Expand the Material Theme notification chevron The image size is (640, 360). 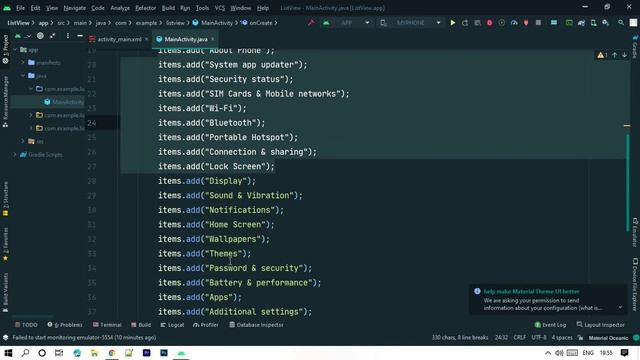point(620,307)
